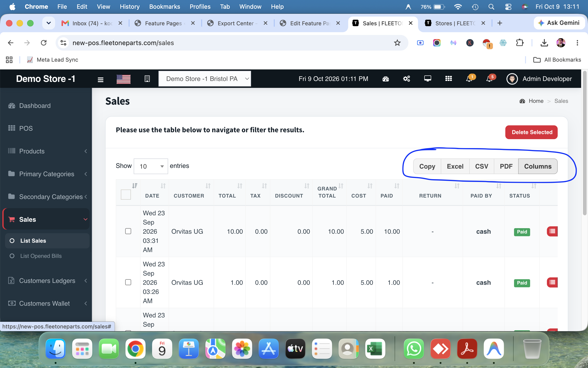Open the calculator icon in header
Screen dimensions: 588x368
point(147,79)
